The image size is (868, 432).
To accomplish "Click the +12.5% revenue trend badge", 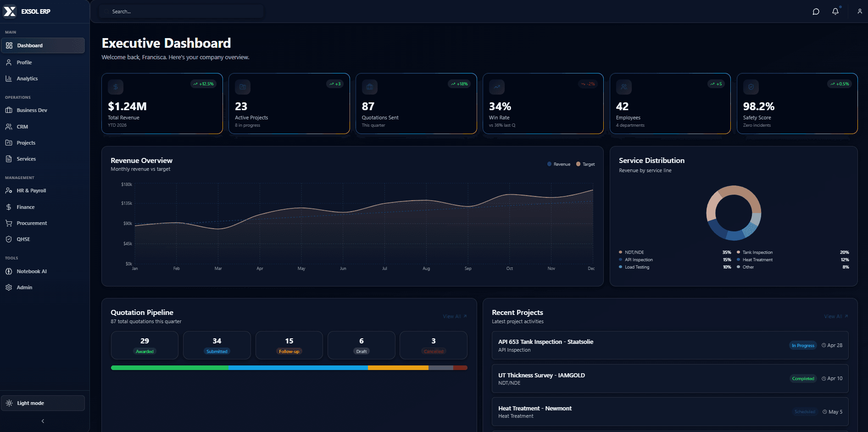I will click(203, 84).
